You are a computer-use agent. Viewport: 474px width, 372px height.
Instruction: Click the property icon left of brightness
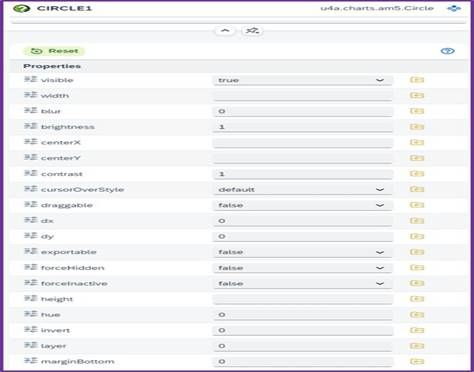31,127
